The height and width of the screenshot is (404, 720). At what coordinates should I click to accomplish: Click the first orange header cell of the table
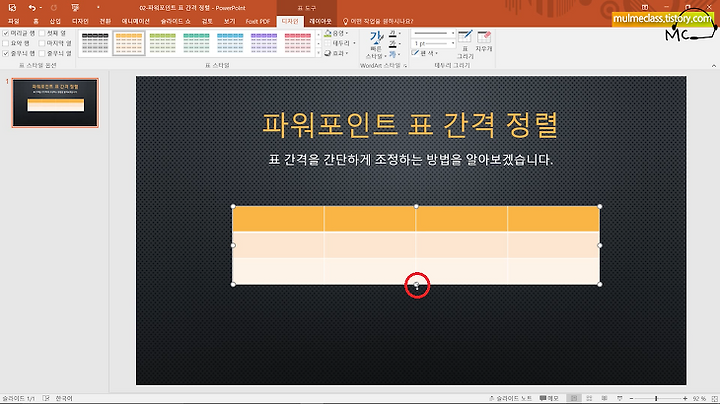[x=278, y=219]
